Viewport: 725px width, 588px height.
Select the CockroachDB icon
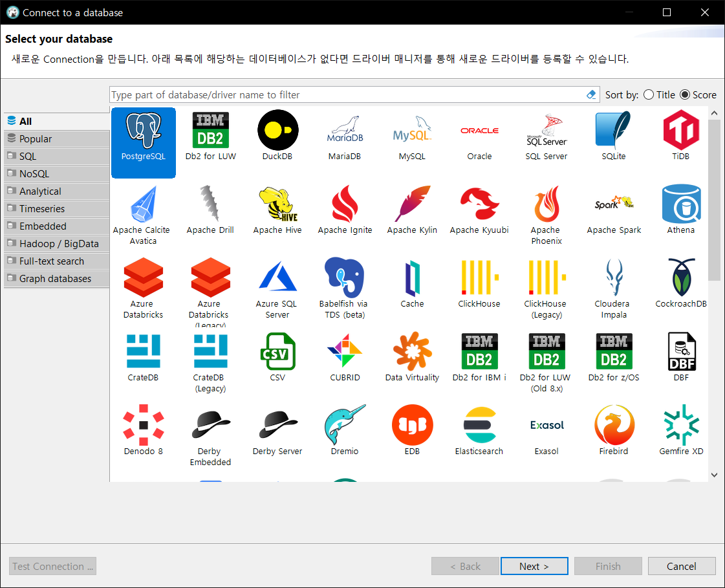pos(681,278)
